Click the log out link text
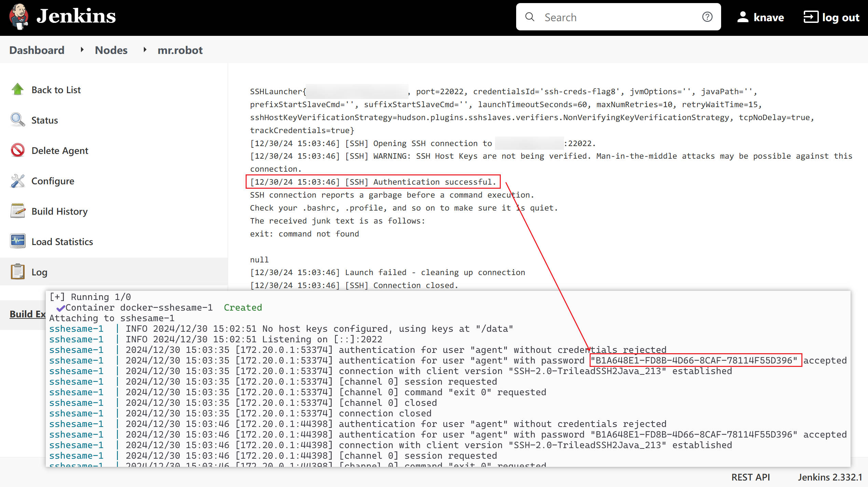This screenshot has height=487, width=868. 841,17
